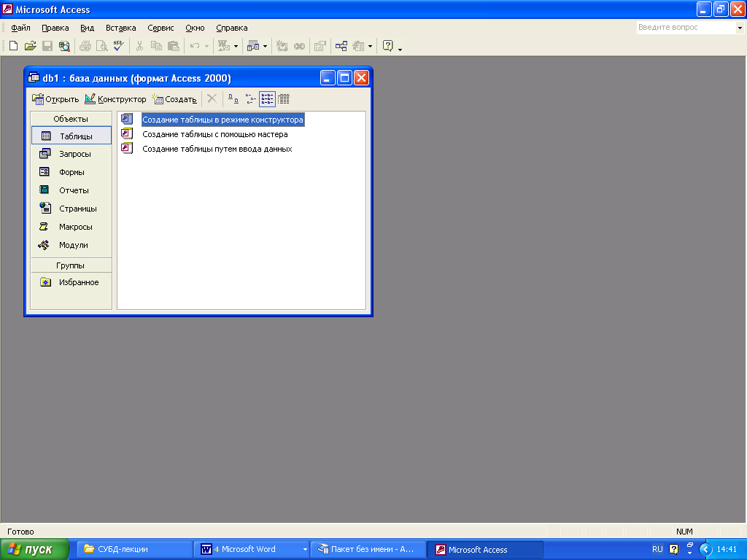Click the Открыть button
This screenshot has width=747, height=560.
coord(55,99)
